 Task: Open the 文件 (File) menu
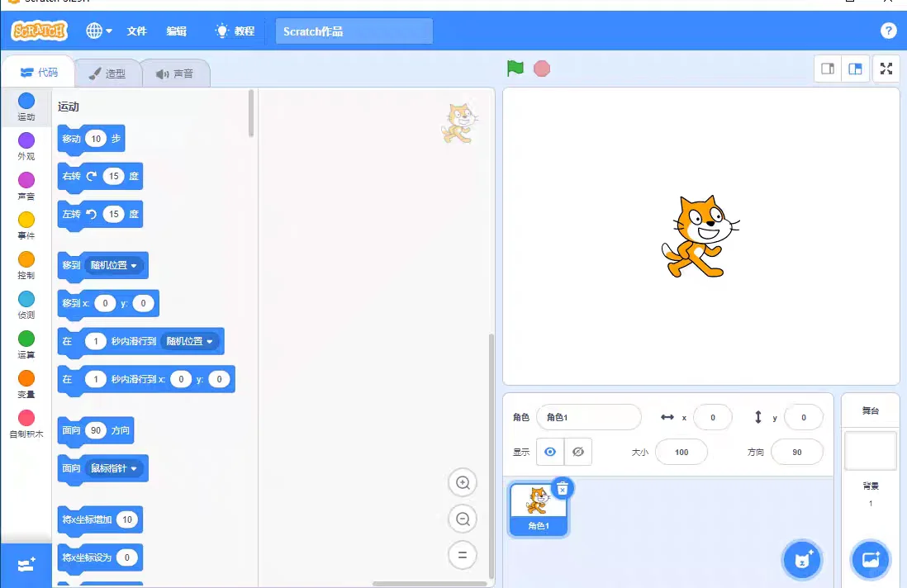point(136,31)
